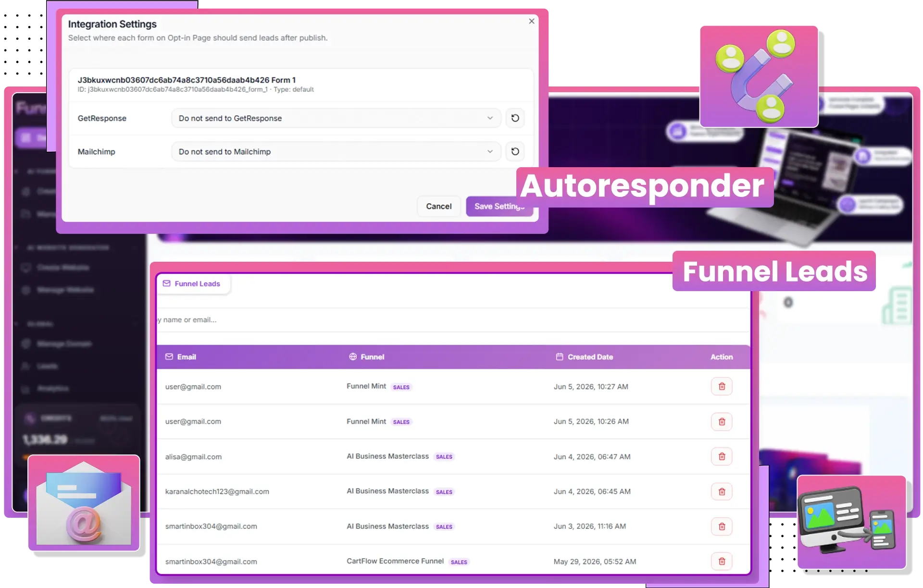Click Funnel Mint in the 10:27 AM row
The height and width of the screenshot is (588, 923).
click(366, 386)
